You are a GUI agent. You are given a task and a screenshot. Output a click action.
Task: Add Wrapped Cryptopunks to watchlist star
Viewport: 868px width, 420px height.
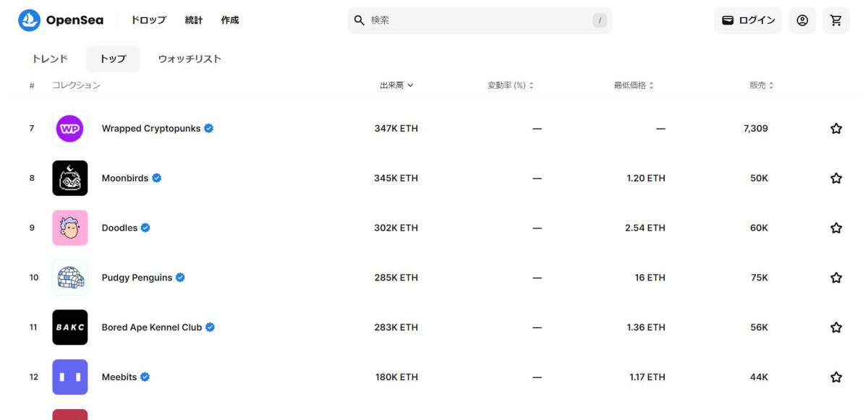(x=836, y=129)
